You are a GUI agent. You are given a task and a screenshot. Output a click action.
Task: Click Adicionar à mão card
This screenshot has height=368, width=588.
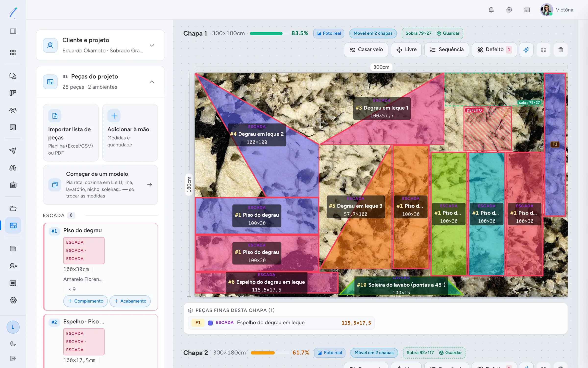[130, 132]
